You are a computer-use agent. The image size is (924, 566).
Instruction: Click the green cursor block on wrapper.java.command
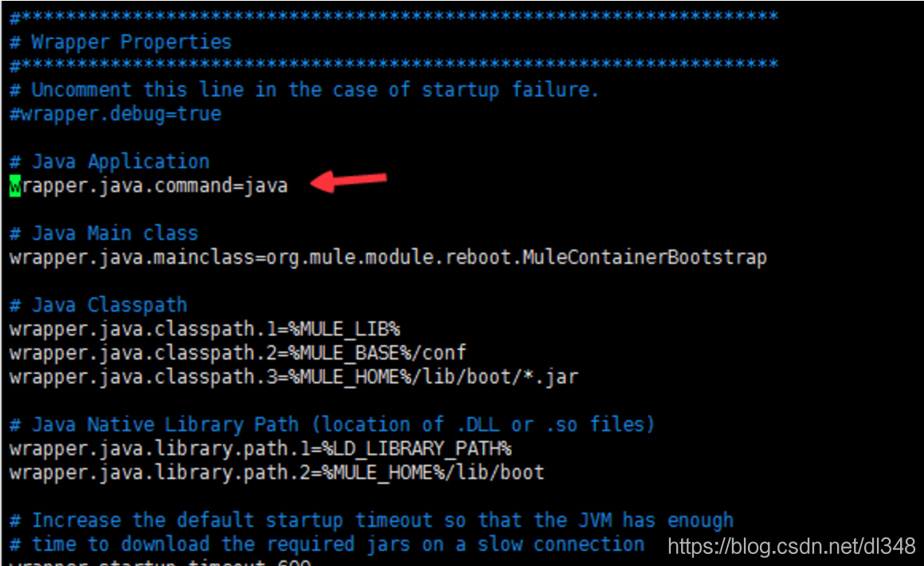15,187
